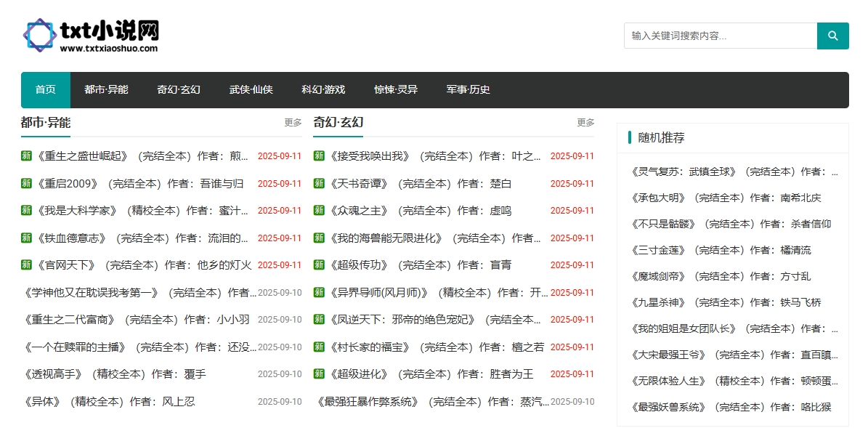
Task: Expand 更多 for the 奇幻·玄幻 section
Action: pos(585,123)
